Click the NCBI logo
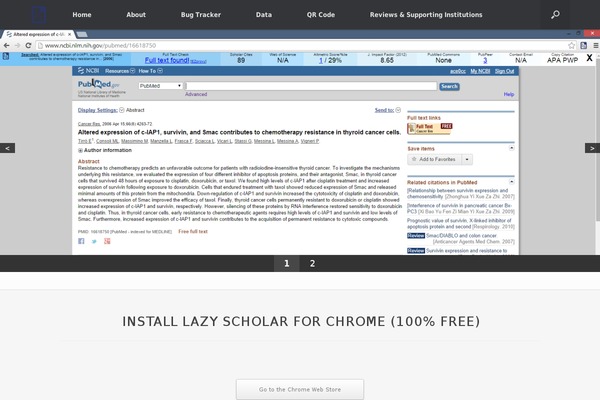Image resolution: width=600 pixels, height=400 pixels. pyautogui.click(x=88, y=70)
